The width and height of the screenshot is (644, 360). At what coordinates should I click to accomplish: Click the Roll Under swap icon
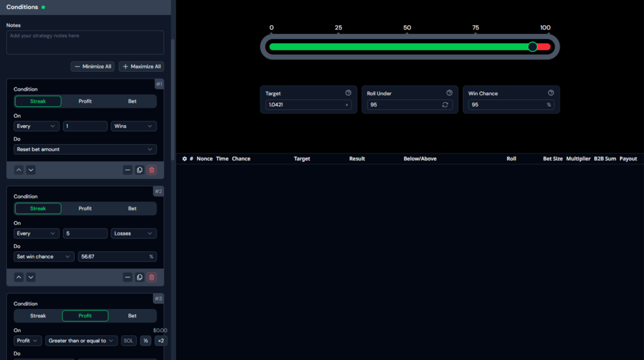coord(445,104)
